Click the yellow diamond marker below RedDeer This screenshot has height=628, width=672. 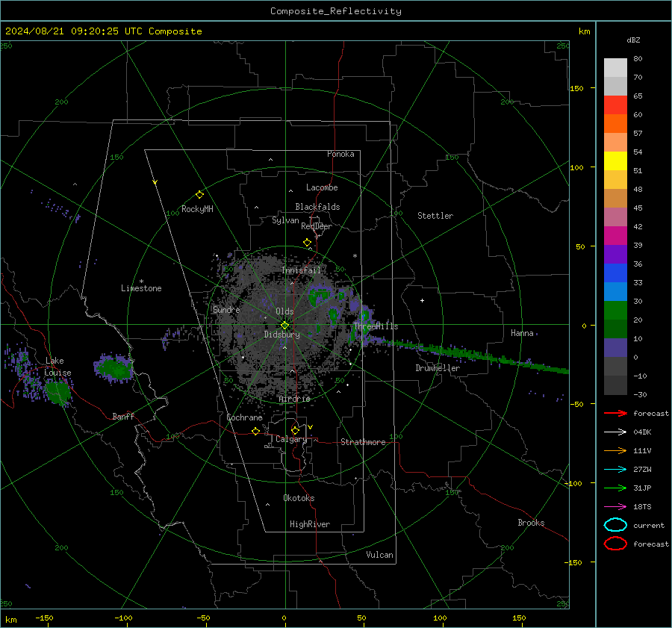click(x=307, y=243)
